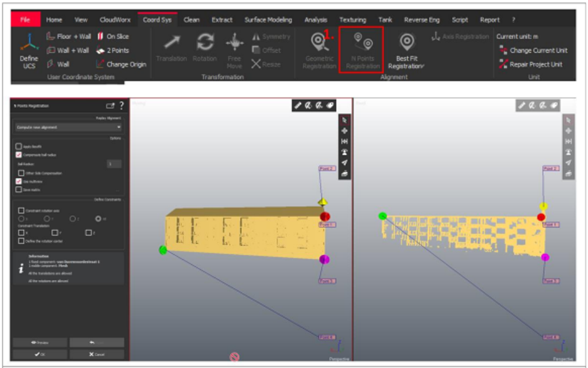The width and height of the screenshot is (588, 368).
Task: Click the Free Move tool
Action: tap(234, 51)
